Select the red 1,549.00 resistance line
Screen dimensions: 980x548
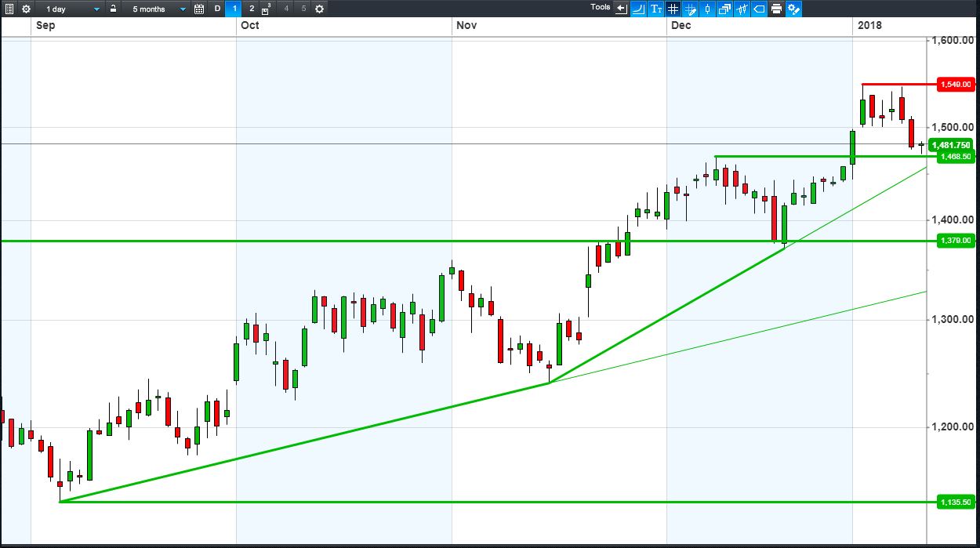point(898,84)
